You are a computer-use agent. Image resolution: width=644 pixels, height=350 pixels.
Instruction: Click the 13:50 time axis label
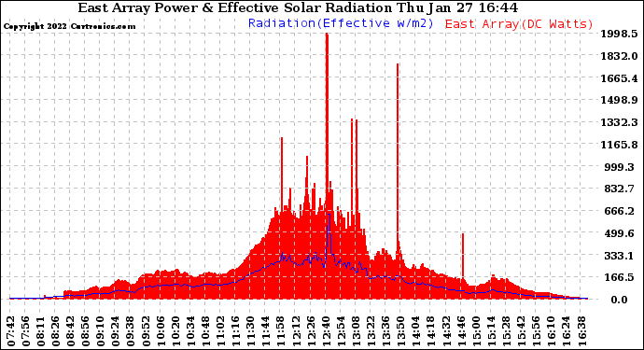(400, 331)
